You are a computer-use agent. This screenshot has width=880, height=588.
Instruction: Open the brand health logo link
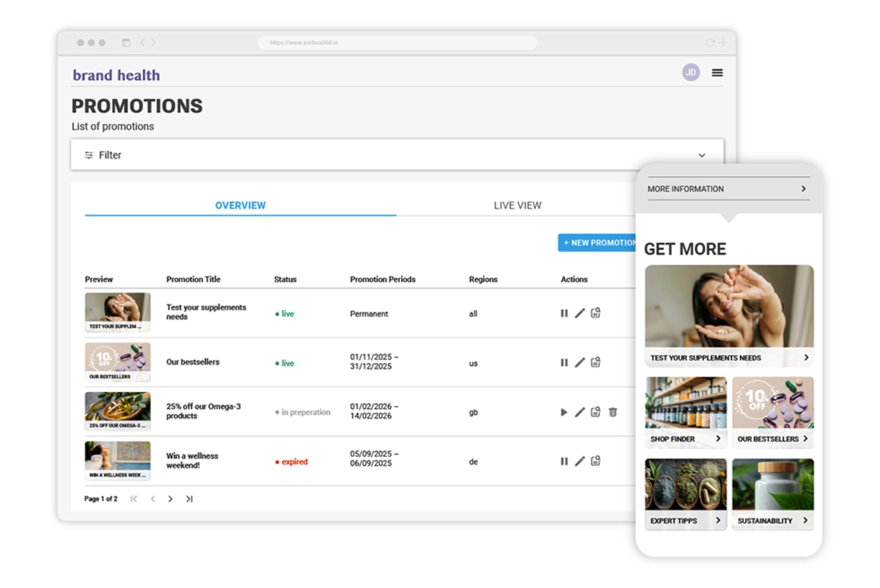click(x=116, y=75)
